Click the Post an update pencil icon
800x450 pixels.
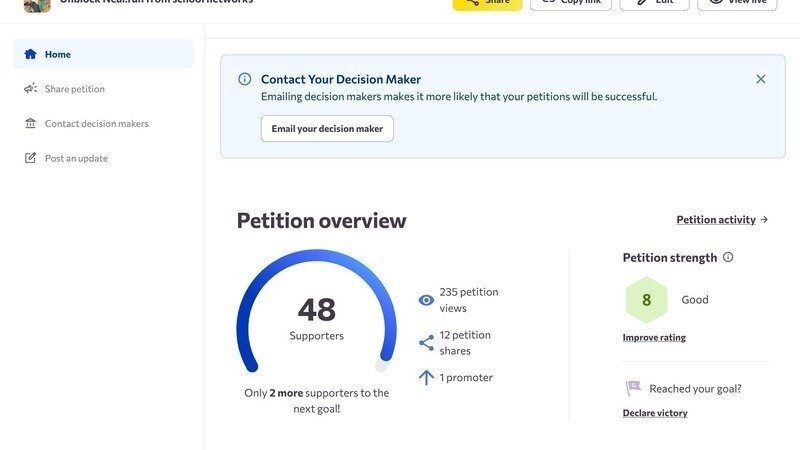click(30, 158)
